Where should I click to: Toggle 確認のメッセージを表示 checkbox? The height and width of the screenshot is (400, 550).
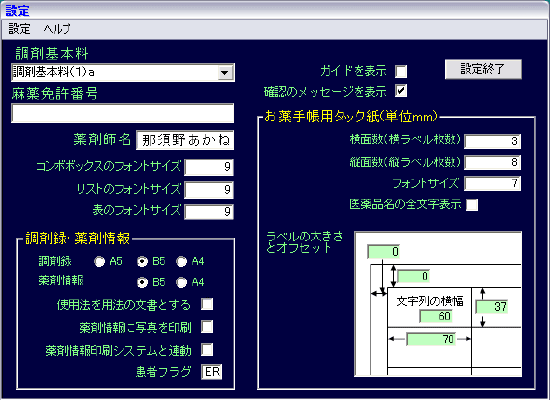(401, 91)
